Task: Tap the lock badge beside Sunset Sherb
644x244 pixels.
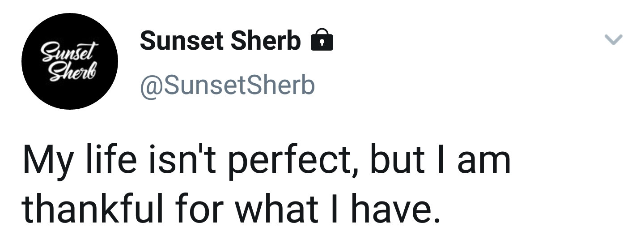Action: coord(322,40)
